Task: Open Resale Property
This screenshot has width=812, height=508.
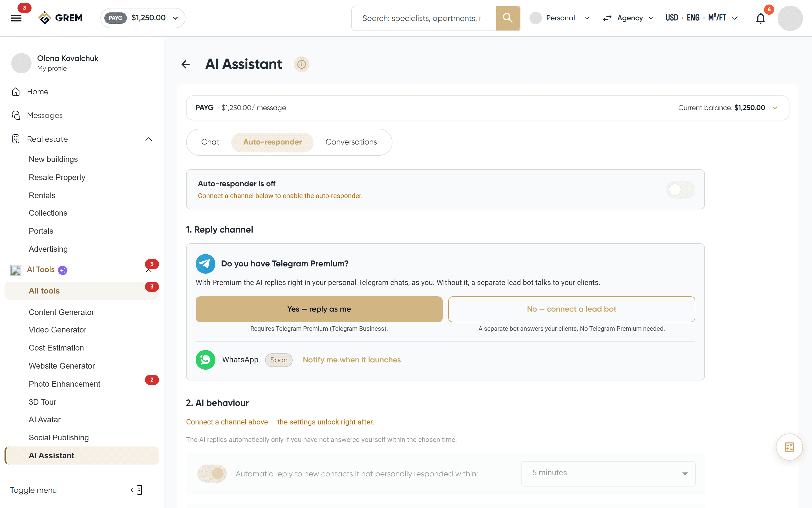Action: (x=57, y=178)
